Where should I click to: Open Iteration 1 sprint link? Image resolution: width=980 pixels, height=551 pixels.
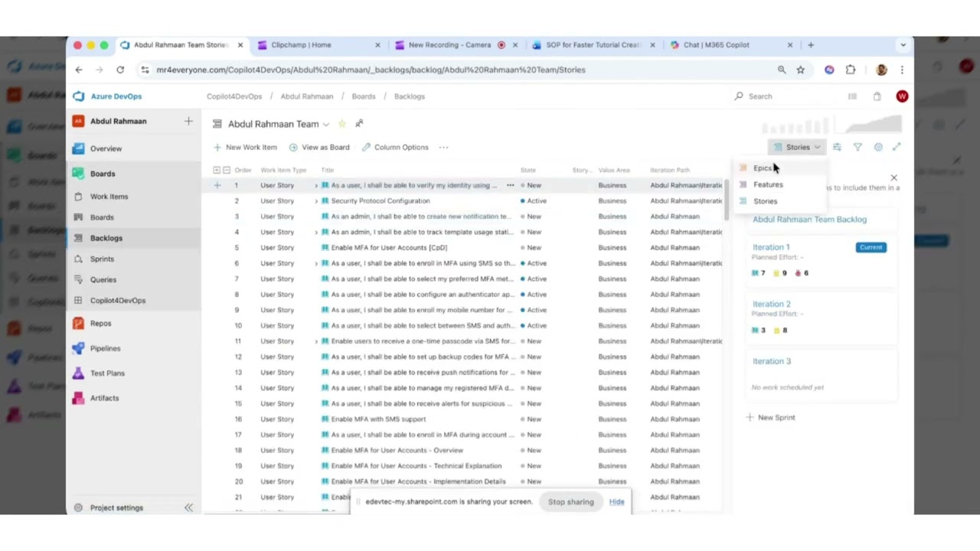point(771,247)
